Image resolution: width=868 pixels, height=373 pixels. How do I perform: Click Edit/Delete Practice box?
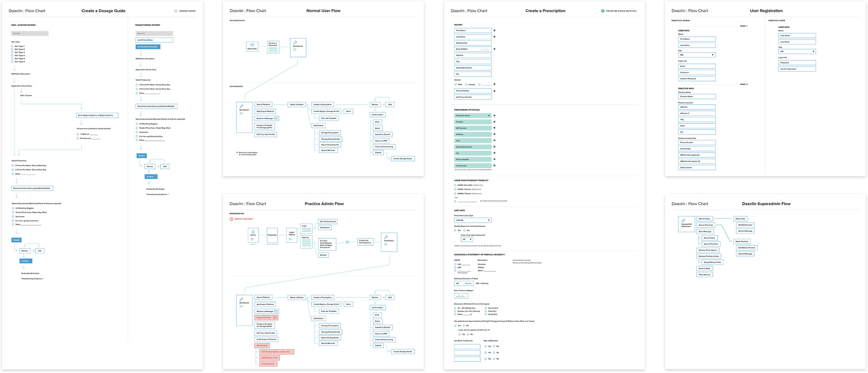[747, 248]
